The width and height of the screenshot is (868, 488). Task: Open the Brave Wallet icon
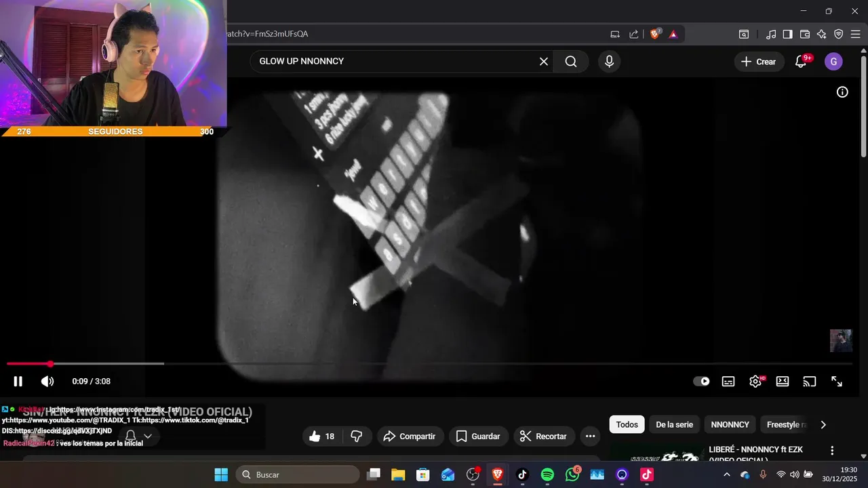(x=805, y=34)
